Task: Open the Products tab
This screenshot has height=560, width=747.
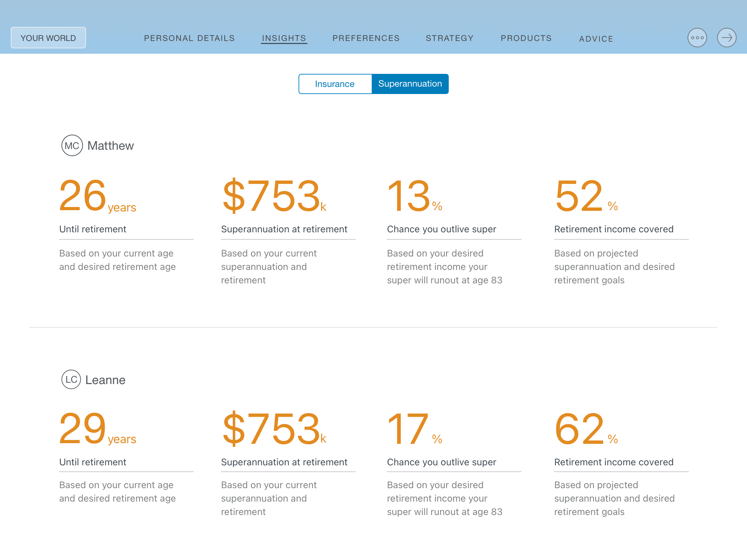Action: point(526,38)
